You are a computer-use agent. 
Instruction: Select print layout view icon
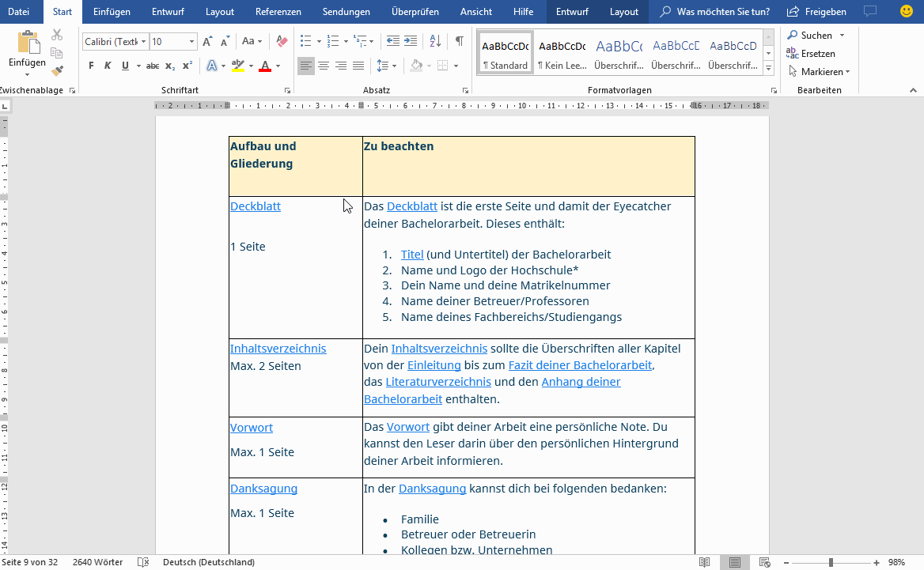click(x=734, y=562)
